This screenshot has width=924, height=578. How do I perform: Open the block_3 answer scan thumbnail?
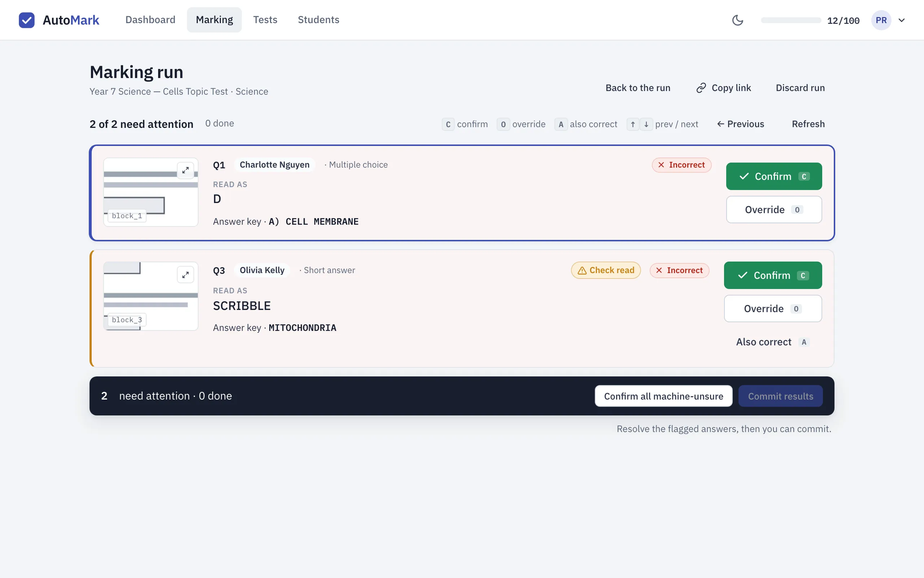pos(151,296)
